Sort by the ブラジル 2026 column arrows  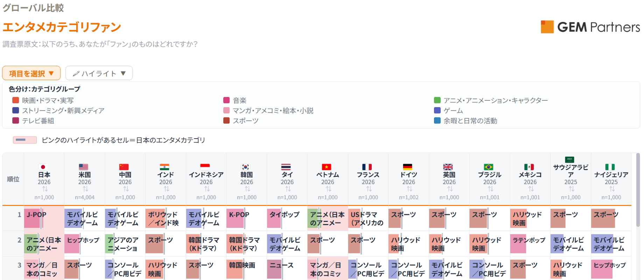pos(490,189)
